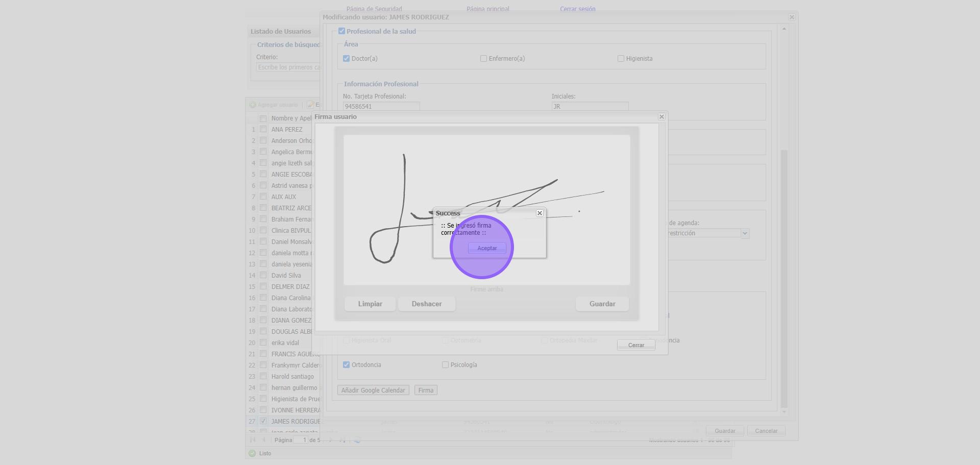The width and height of the screenshot is (980, 465).
Task: Check the Psicología specialty checkbox
Action: [x=445, y=365]
